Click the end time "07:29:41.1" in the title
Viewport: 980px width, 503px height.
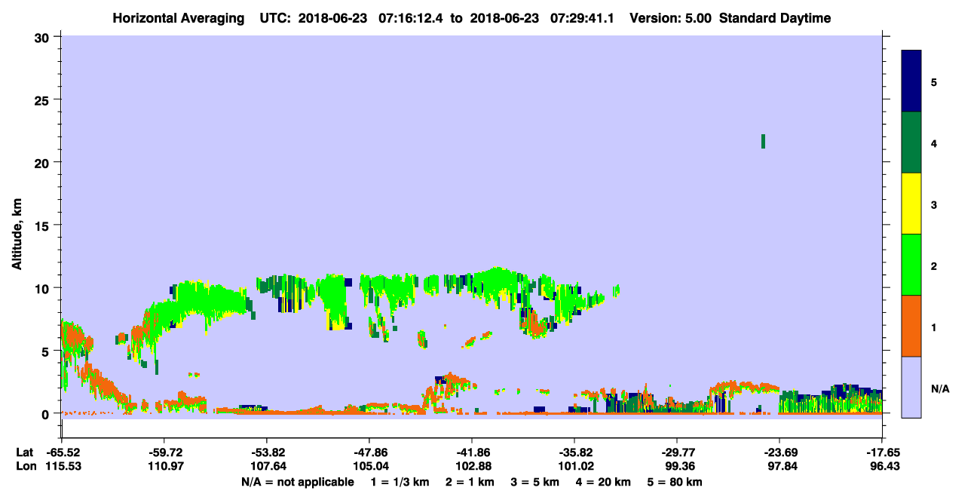coord(581,19)
